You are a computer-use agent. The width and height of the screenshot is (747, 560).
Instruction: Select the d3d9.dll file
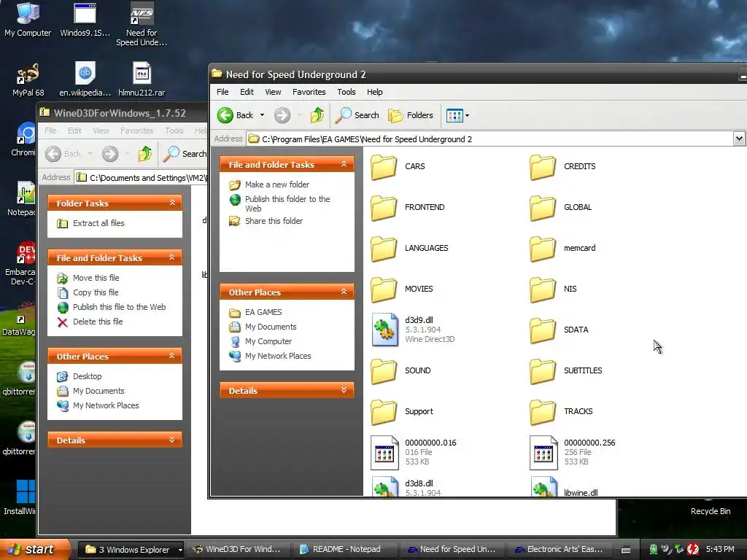(x=413, y=330)
